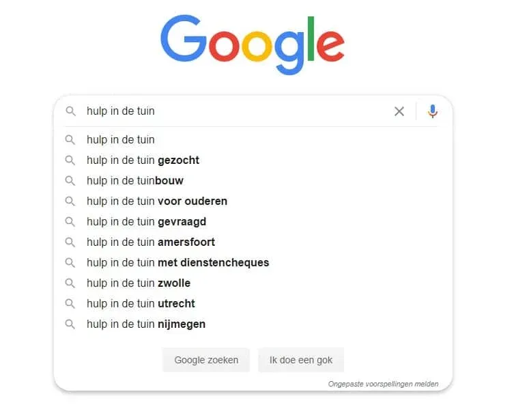The height and width of the screenshot is (420, 529).
Task: Pick "hulp in de tuin met dienstencheques"
Action: tap(177, 263)
